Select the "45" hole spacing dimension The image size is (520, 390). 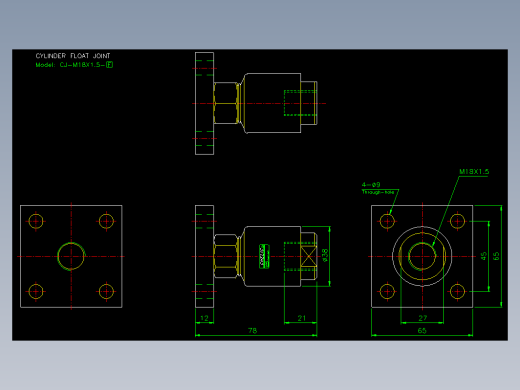[x=484, y=256]
